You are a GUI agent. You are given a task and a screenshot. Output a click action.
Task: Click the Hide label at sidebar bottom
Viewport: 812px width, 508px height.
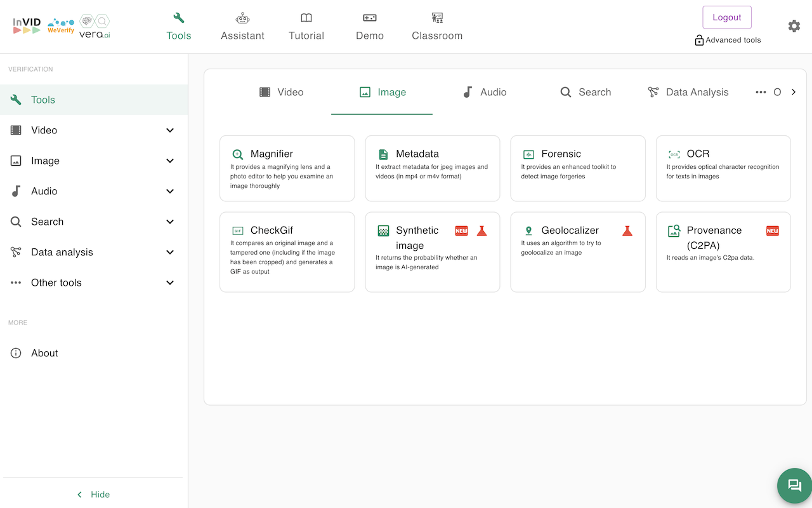[x=100, y=495]
